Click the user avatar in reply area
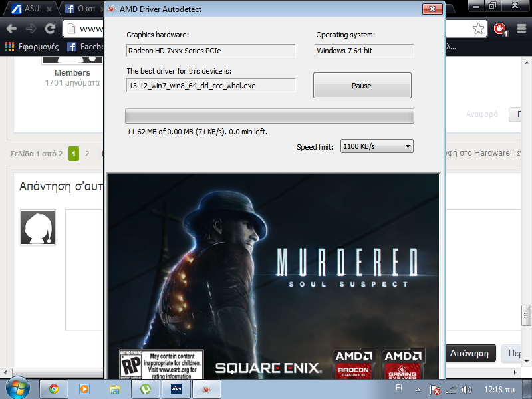Viewport: 532px width, 399px height. pyautogui.click(x=38, y=227)
